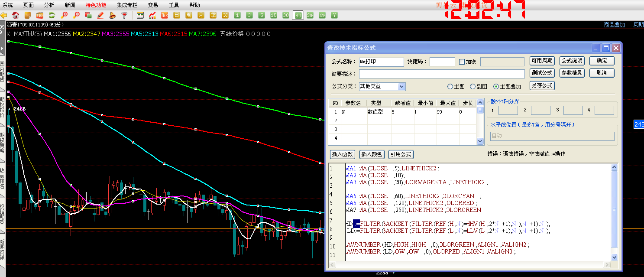This screenshot has width=644, height=277.
Task: Select the 2hr period icon
Action: 310,15
